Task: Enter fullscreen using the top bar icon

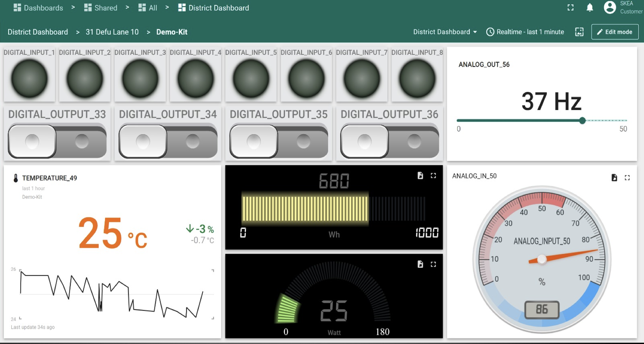Action: point(571,8)
